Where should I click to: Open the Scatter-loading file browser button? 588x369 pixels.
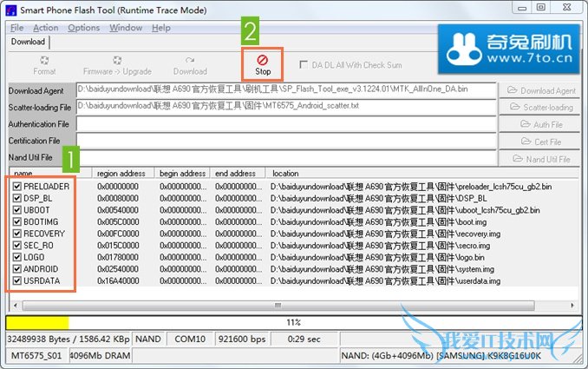(x=540, y=108)
